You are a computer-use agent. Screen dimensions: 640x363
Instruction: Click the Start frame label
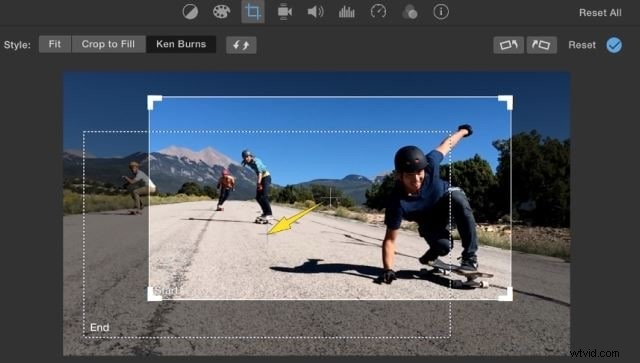tap(167, 291)
